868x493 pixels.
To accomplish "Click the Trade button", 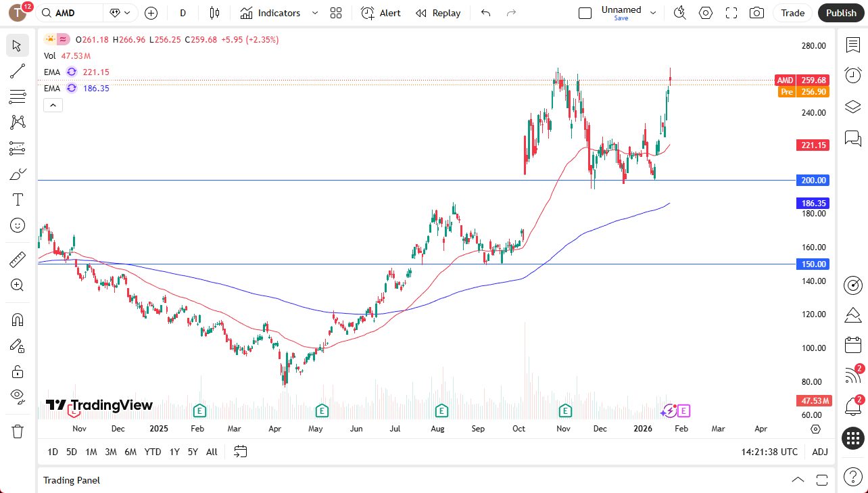I will coord(793,13).
